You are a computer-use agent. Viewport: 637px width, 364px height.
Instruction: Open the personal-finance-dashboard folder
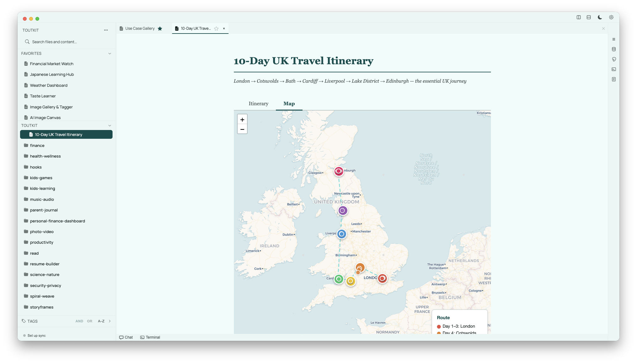(x=66, y=221)
